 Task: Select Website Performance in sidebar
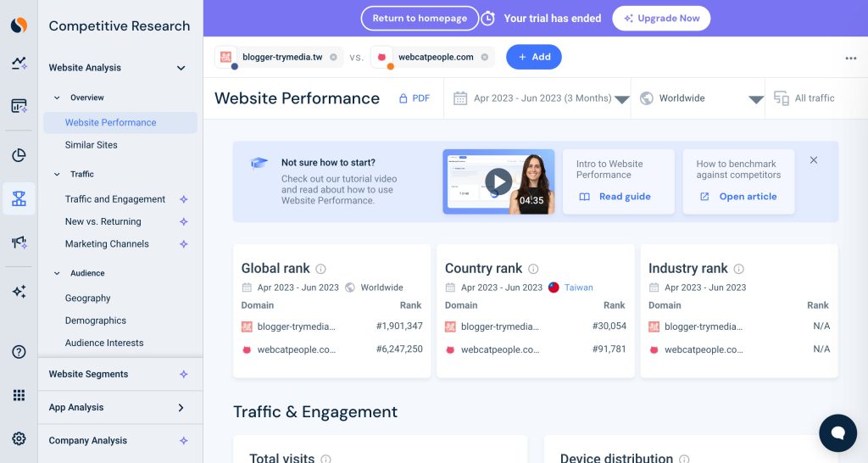tap(120, 122)
